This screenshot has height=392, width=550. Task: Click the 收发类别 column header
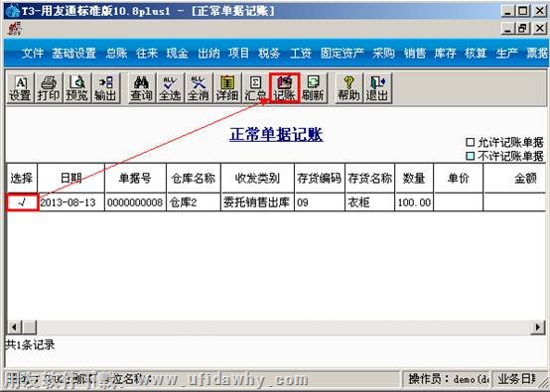tap(257, 178)
